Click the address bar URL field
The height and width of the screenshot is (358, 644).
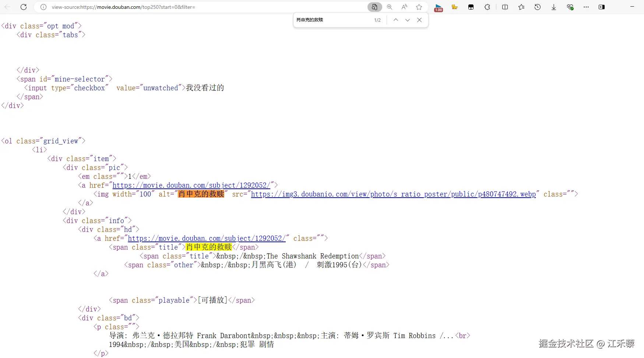click(x=206, y=7)
